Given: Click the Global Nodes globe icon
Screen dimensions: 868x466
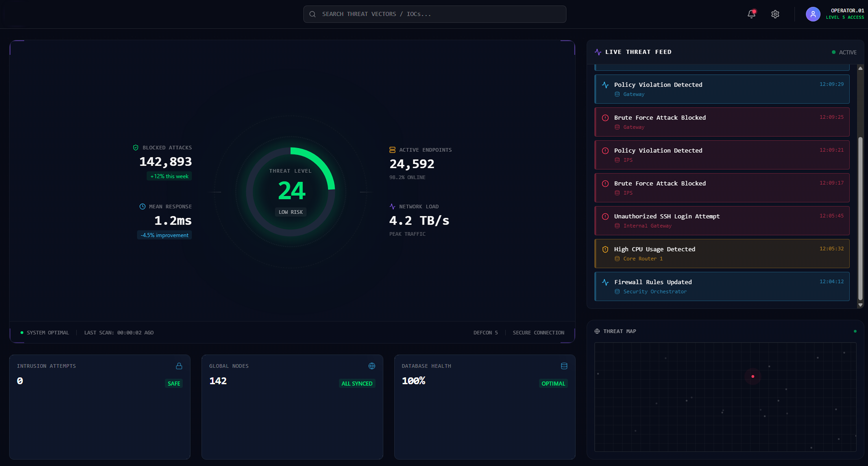Looking at the screenshot, I should tap(371, 366).
